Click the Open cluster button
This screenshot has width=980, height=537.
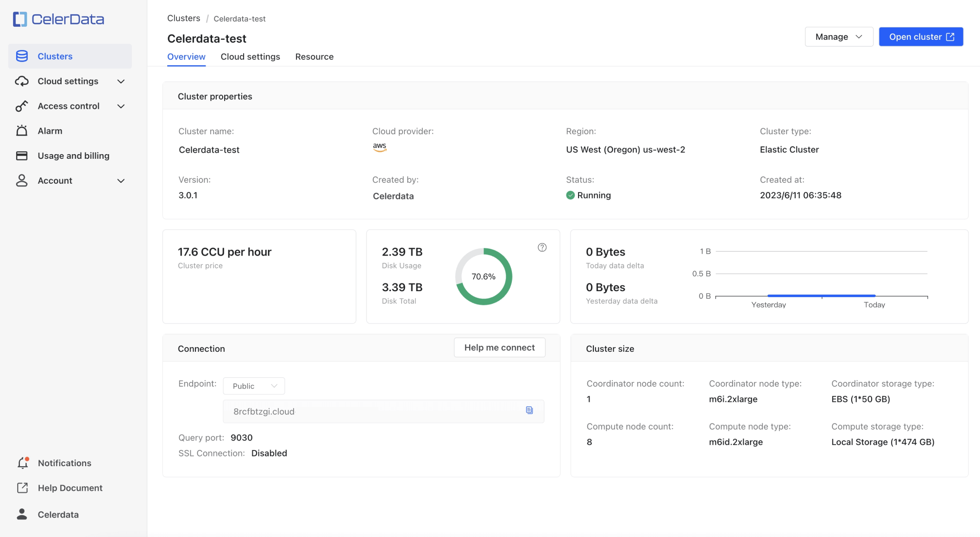(x=921, y=37)
